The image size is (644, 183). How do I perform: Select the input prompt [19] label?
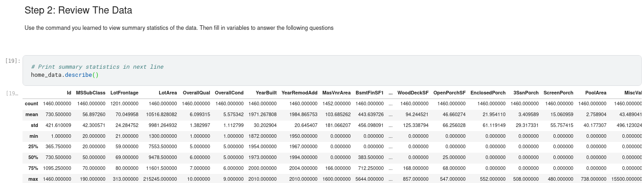13,61
